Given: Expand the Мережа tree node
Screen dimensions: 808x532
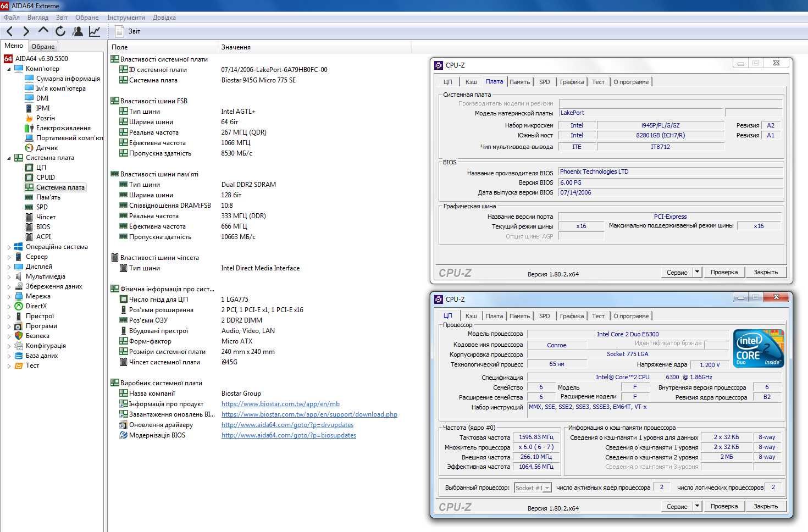Looking at the screenshot, I should click(x=9, y=297).
